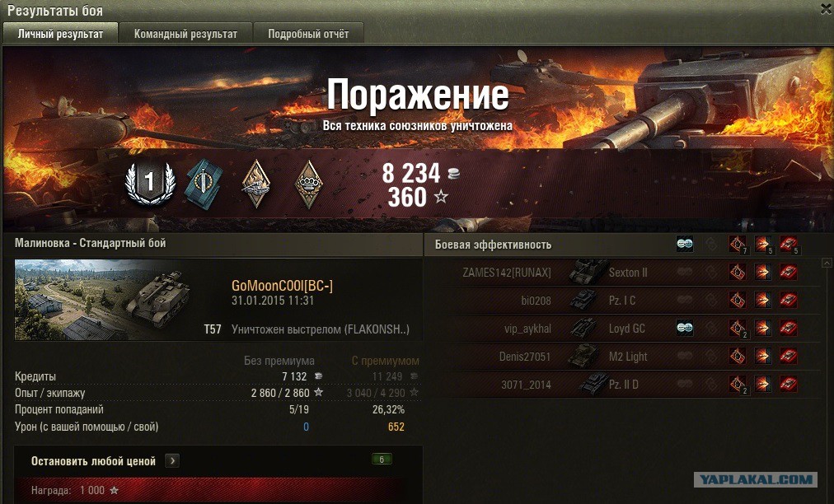This screenshot has width=834, height=504.
Task: Click spotted icon in vip_aykhal's Loyd GC row
Action: click(685, 328)
